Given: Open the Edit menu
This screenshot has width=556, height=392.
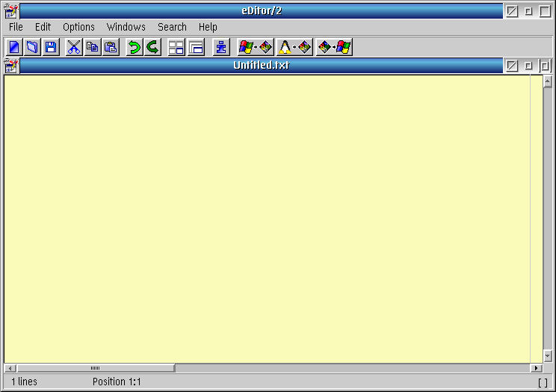Looking at the screenshot, I should pos(43,27).
